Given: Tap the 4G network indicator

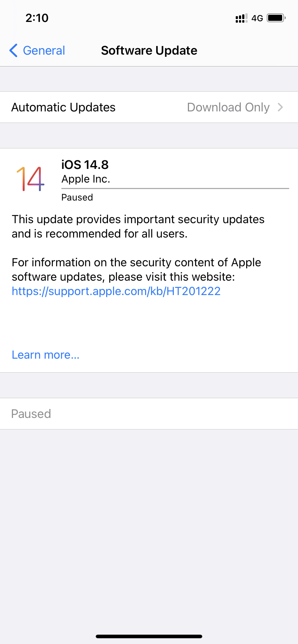Looking at the screenshot, I should [258, 18].
